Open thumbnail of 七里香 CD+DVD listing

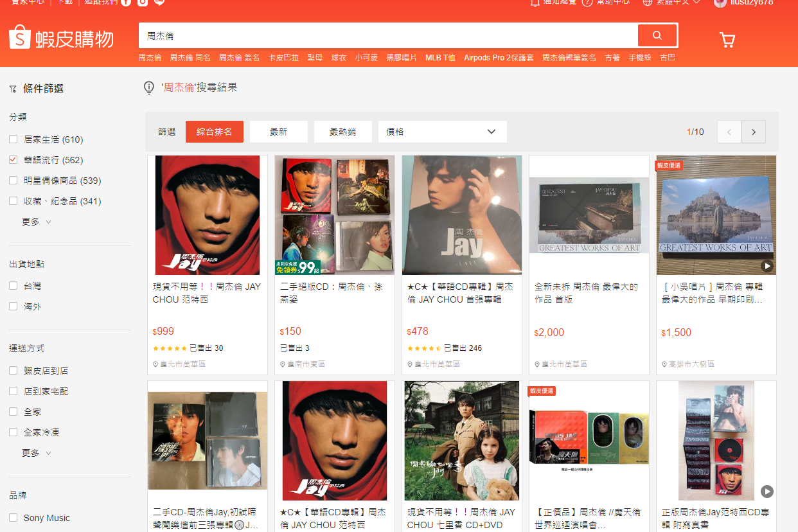coord(462,441)
